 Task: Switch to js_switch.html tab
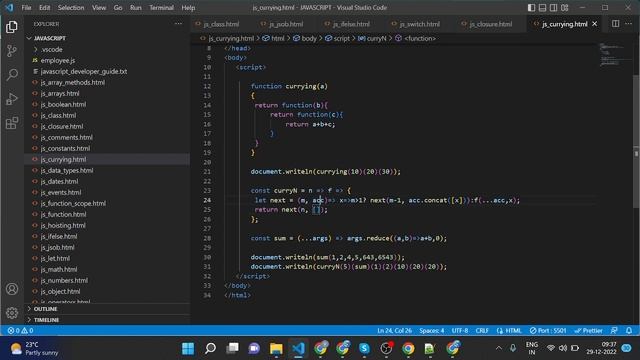pyautogui.click(x=420, y=24)
